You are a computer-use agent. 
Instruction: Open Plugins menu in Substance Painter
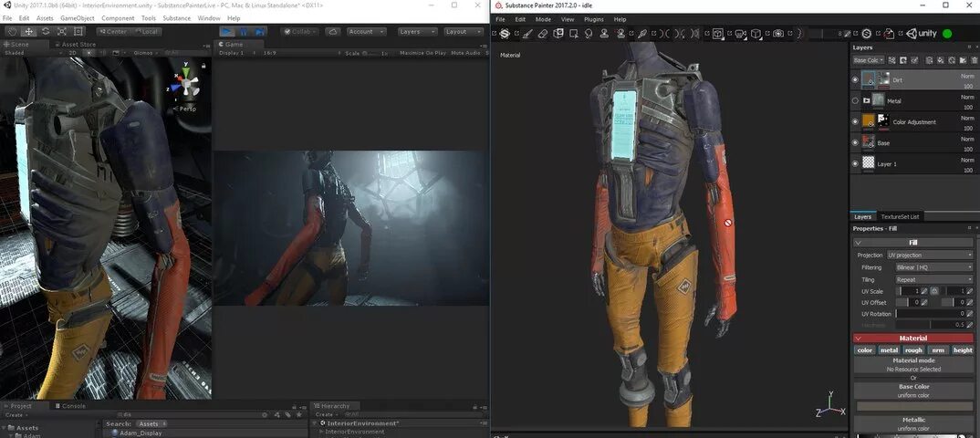(594, 19)
